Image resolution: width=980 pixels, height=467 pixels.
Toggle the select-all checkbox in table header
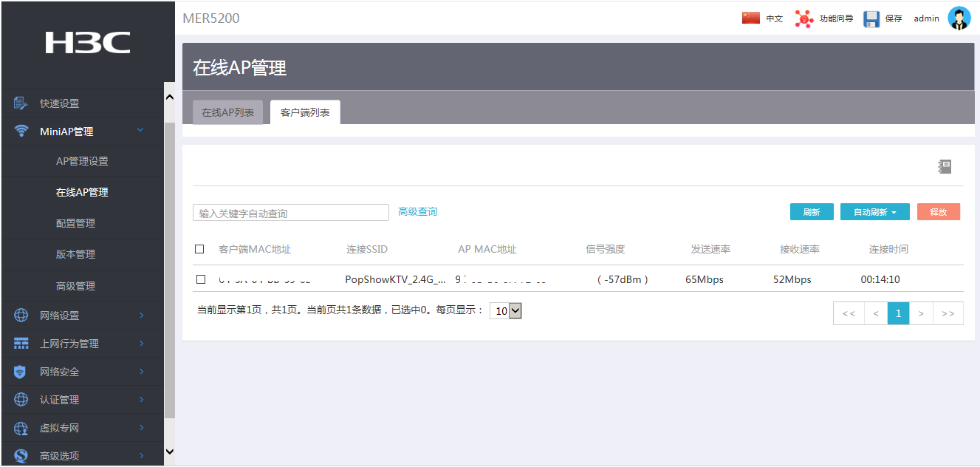pos(199,249)
